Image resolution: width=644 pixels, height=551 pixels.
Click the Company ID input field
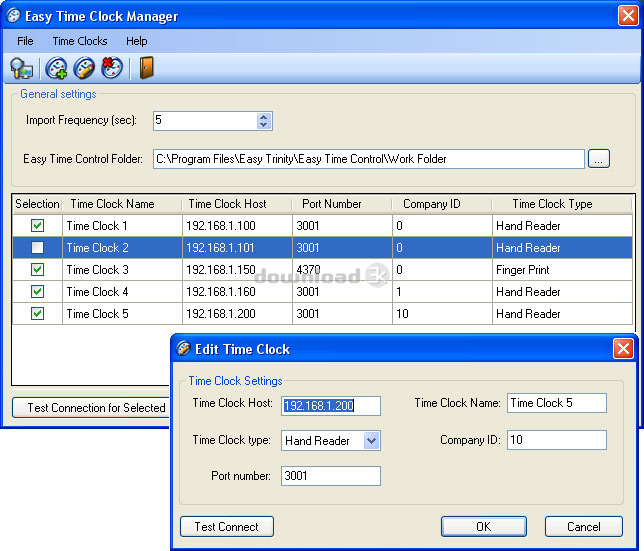pyautogui.click(x=557, y=440)
